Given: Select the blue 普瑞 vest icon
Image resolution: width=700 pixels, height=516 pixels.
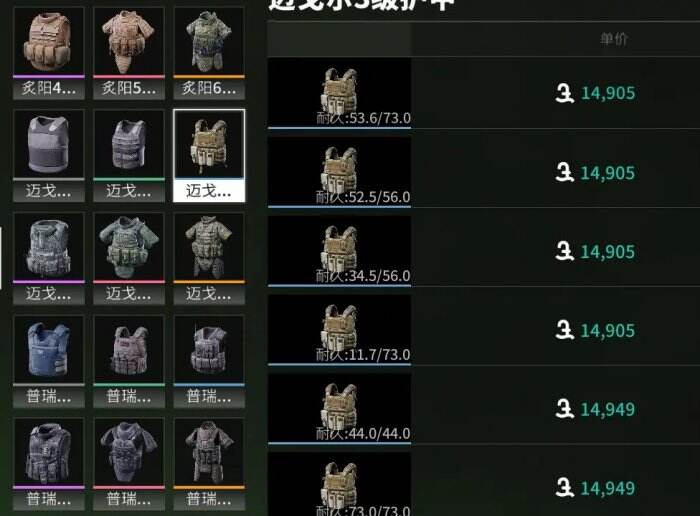Looking at the screenshot, I should 49,361.
